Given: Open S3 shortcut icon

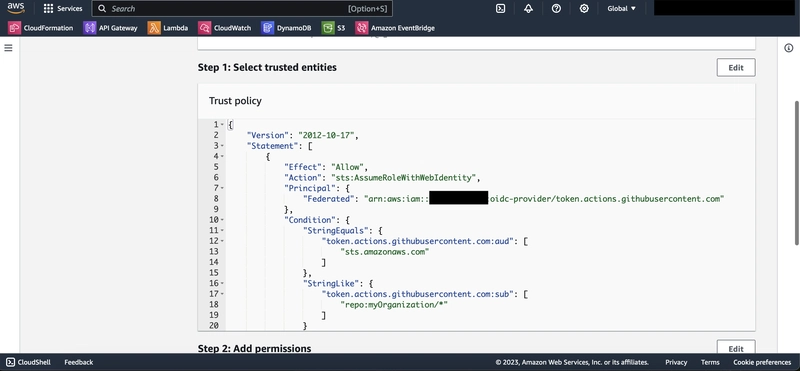Looking at the screenshot, I should (x=328, y=28).
